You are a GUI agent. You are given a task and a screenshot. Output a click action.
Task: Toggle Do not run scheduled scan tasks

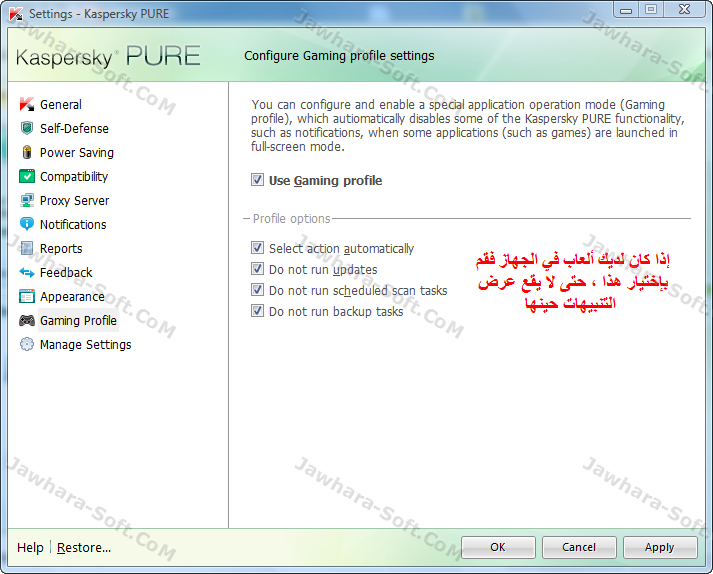[257, 289]
